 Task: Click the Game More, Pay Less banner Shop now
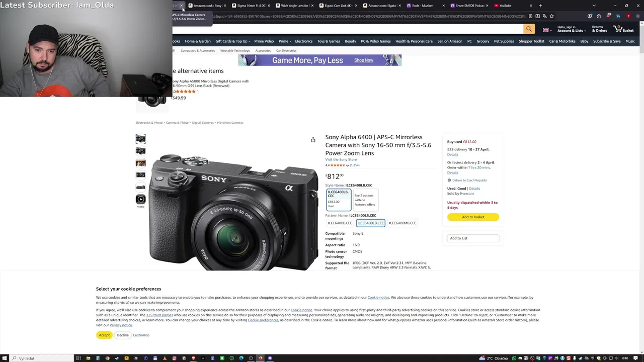363,60
